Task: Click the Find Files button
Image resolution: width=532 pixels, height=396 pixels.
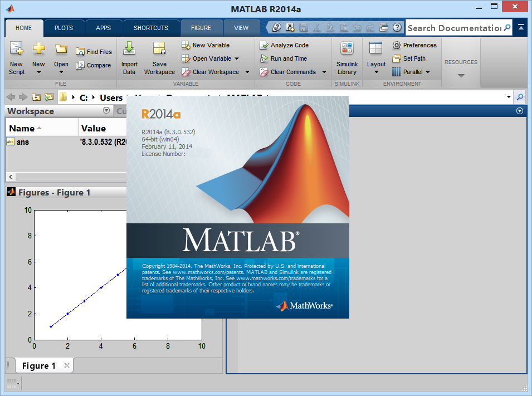Action: [94, 52]
